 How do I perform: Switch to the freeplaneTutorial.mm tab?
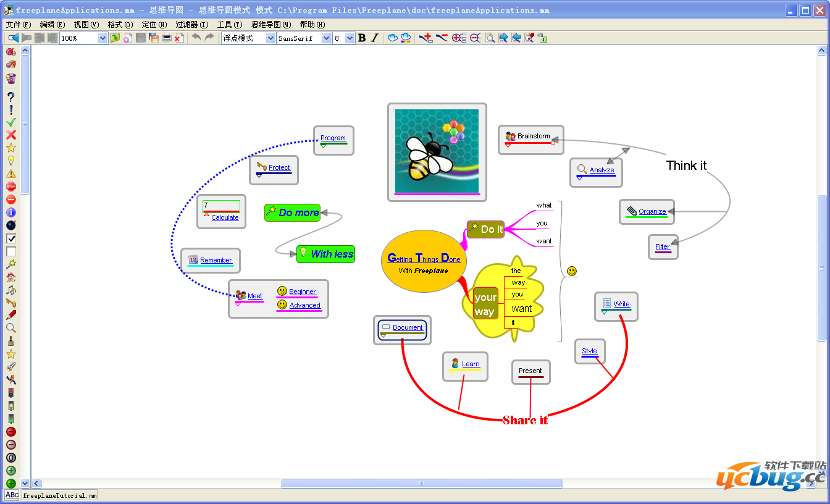click(x=60, y=495)
